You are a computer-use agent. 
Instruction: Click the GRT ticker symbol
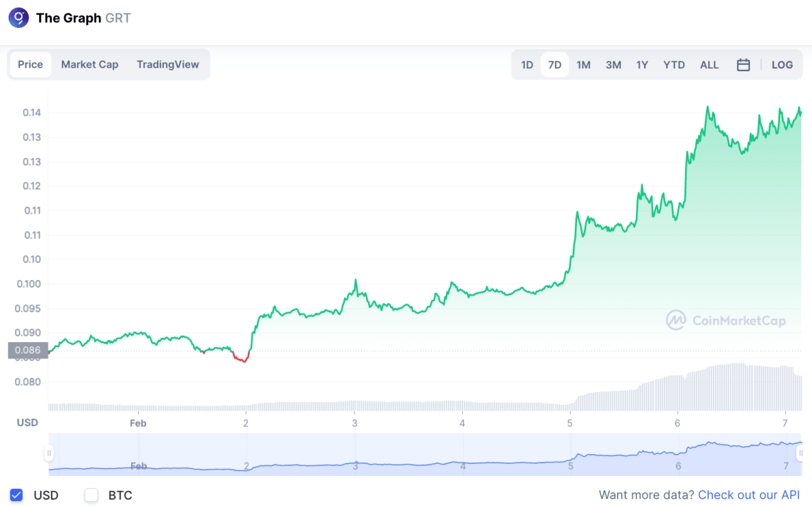click(118, 18)
